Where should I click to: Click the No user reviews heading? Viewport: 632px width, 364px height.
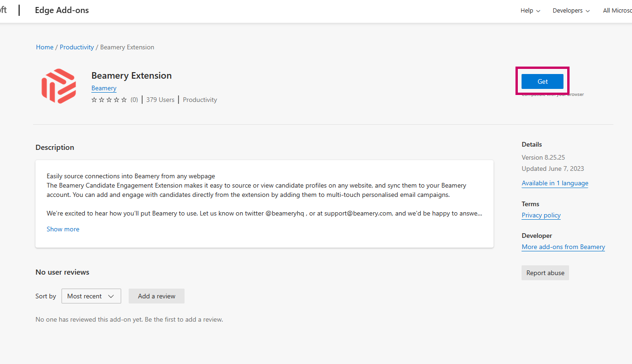pos(62,272)
